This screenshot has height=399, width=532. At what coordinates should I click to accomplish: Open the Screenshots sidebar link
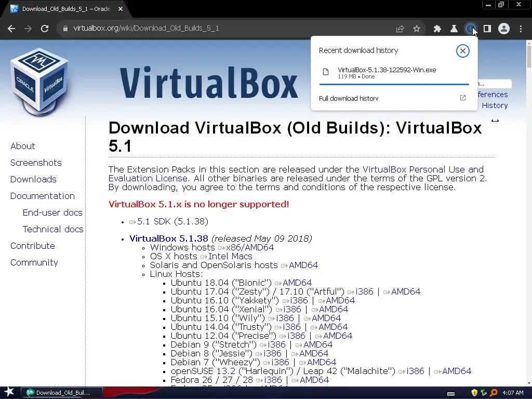(x=36, y=163)
